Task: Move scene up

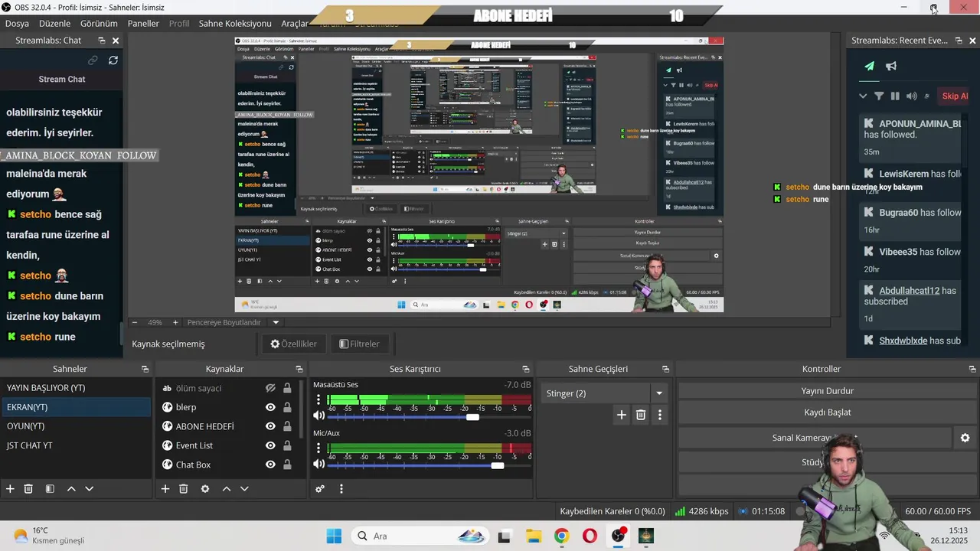Action: [71, 489]
